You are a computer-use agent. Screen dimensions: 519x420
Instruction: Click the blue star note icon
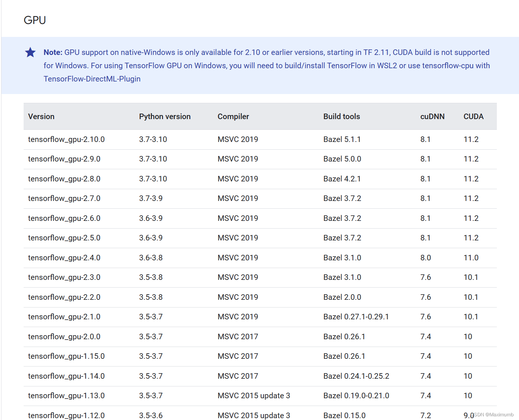[30, 52]
